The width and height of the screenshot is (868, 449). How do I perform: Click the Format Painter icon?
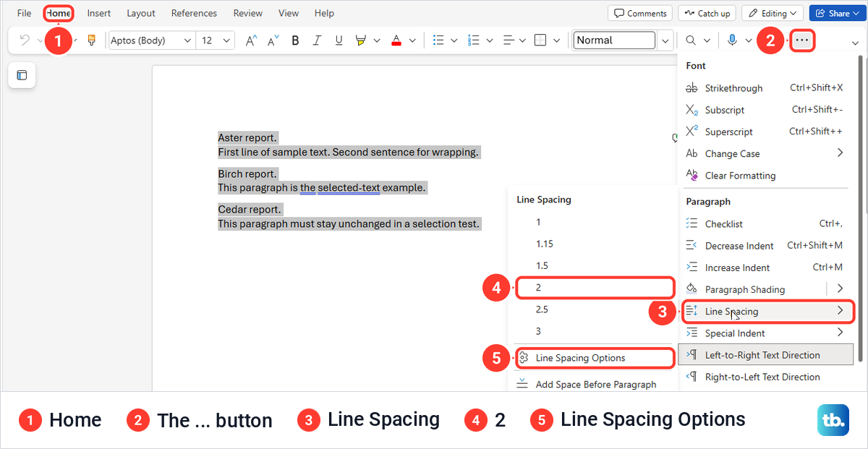91,40
